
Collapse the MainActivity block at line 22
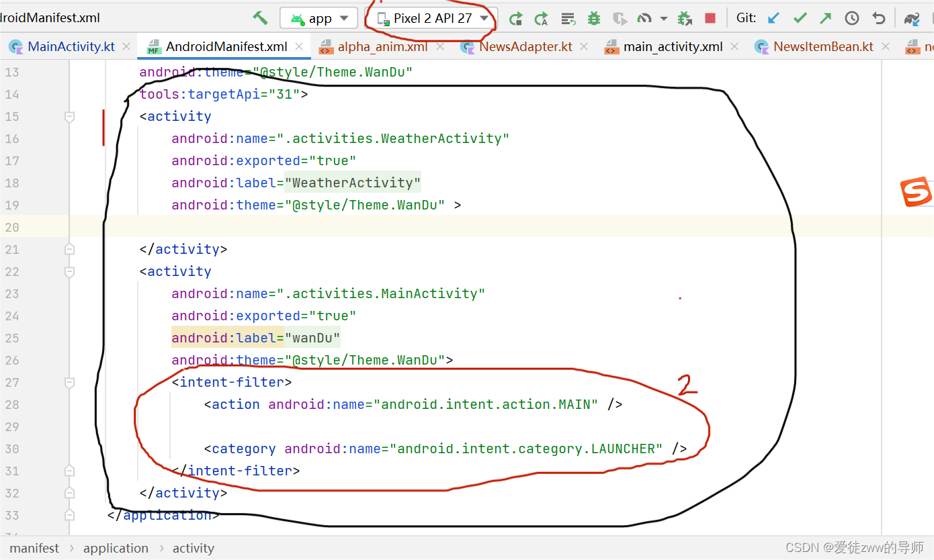(x=69, y=271)
